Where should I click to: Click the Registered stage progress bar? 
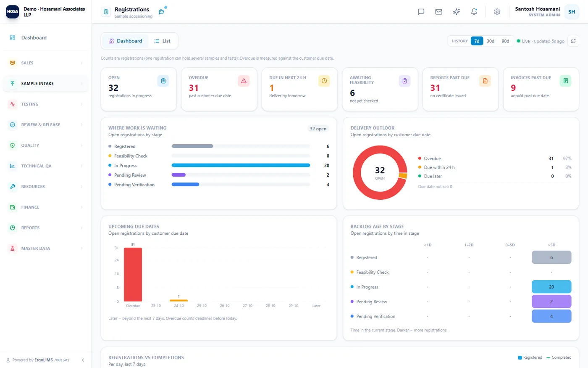coord(241,146)
